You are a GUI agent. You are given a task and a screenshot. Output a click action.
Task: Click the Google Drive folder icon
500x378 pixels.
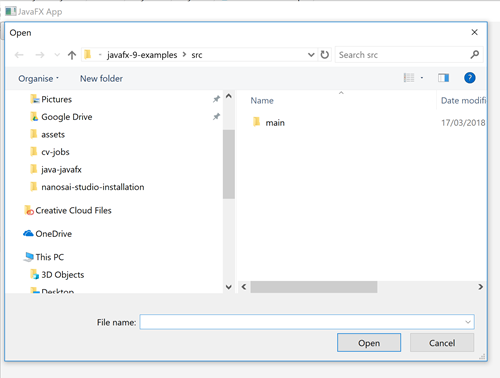(34, 117)
